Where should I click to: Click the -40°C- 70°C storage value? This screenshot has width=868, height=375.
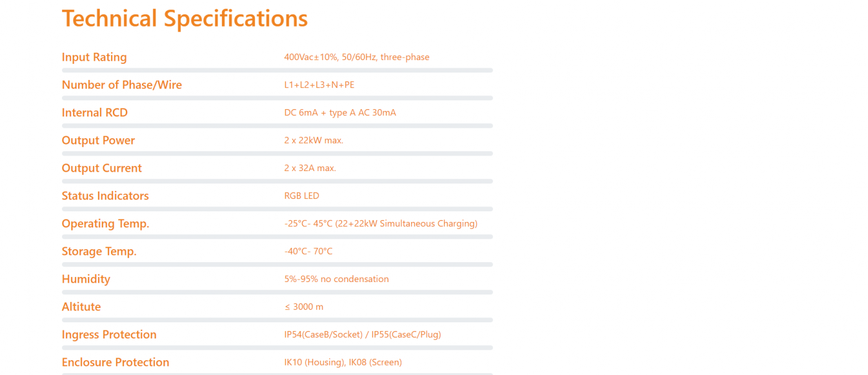pyautogui.click(x=308, y=252)
